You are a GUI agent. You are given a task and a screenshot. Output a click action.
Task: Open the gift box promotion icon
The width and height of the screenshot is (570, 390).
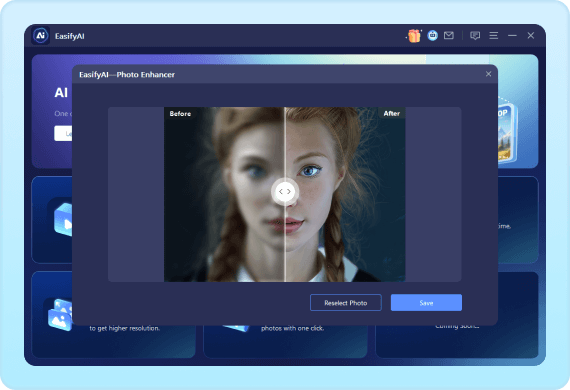(414, 36)
